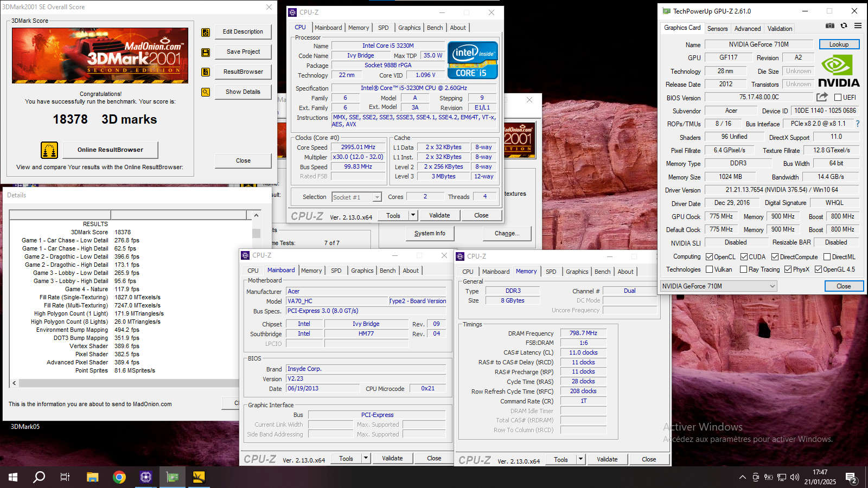
Task: Click the Change... button
Action: click(x=507, y=233)
